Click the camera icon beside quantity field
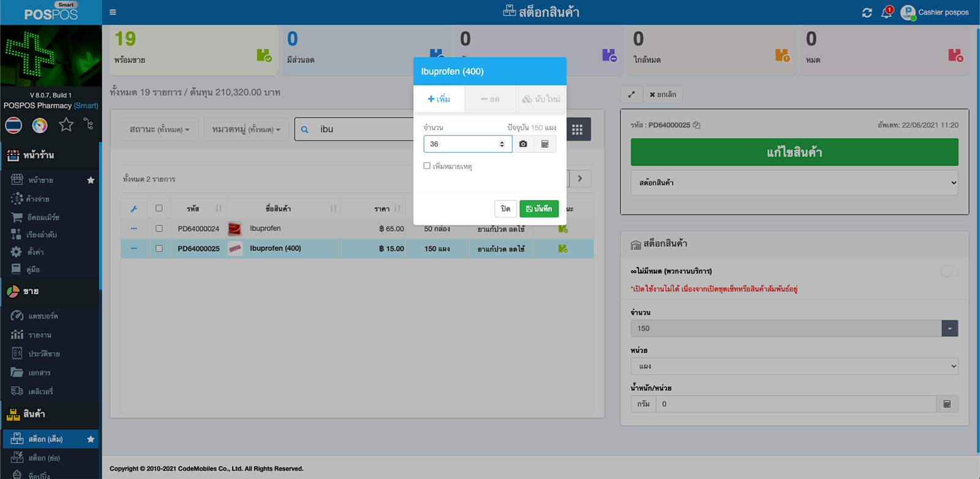The height and width of the screenshot is (479, 980). point(523,144)
